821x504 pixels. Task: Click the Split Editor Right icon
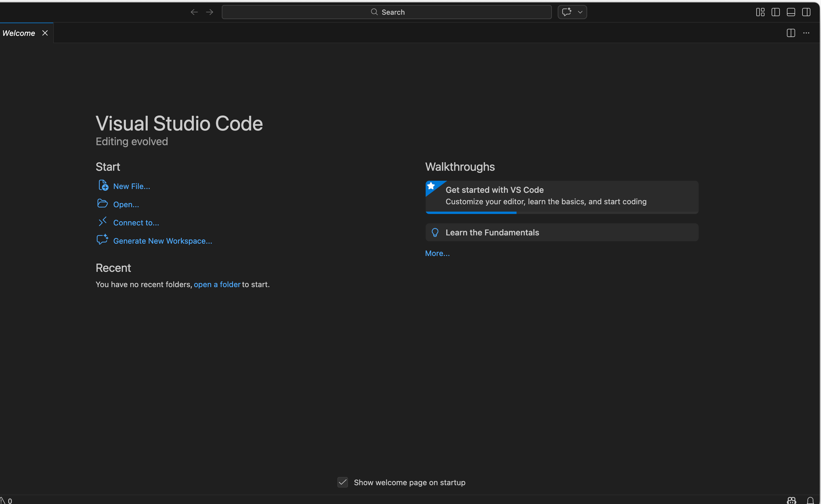791,33
